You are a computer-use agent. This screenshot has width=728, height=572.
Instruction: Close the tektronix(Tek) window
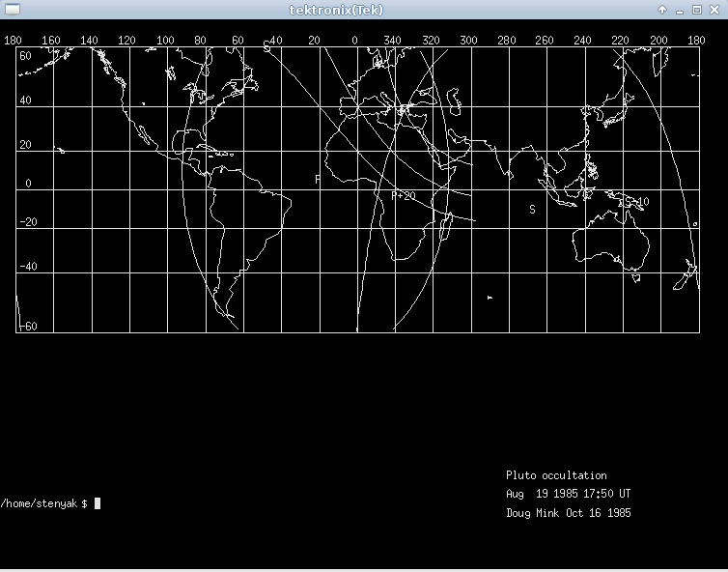pos(714,10)
